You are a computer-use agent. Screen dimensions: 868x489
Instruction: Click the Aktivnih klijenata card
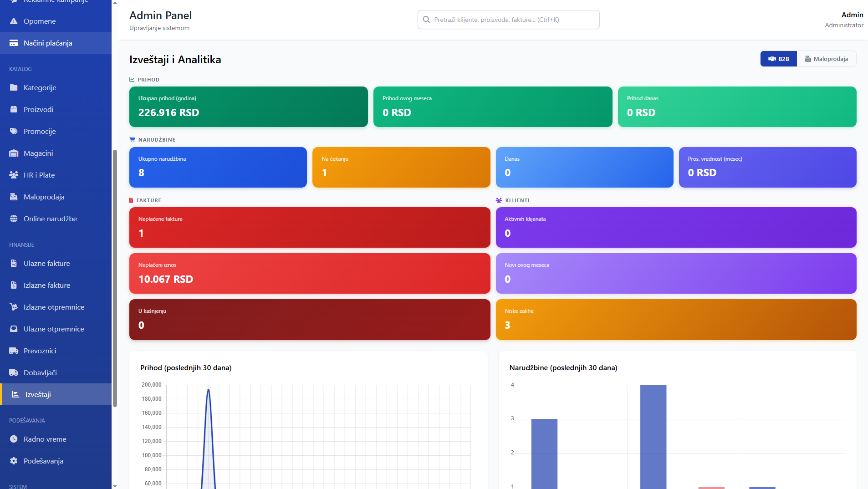(676, 227)
